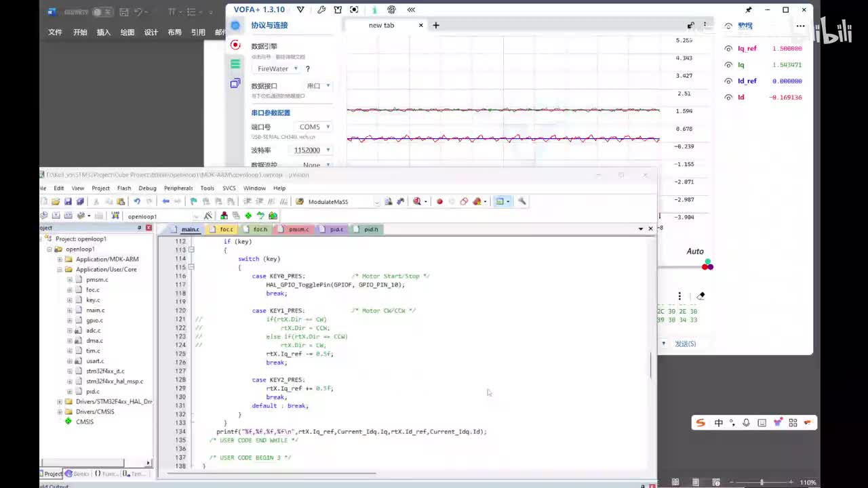868x488 pixels.
Task: Click the Pack Installer icon in Keil toolbar
Action: coord(273,216)
